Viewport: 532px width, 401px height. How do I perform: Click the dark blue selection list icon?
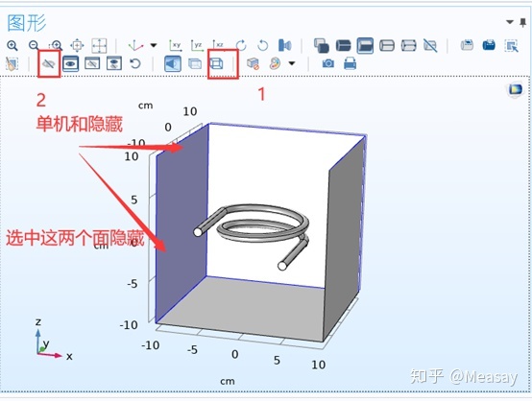(489, 45)
